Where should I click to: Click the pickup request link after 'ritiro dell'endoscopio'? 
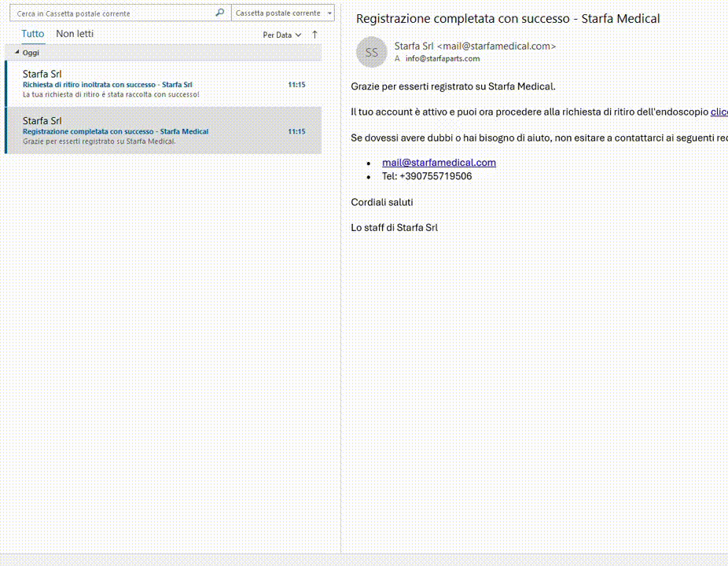[x=719, y=112]
